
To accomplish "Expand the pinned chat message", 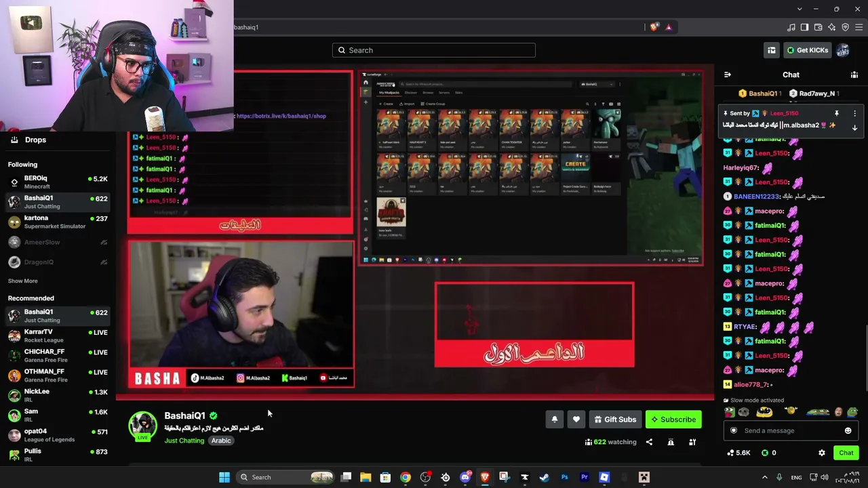I will tap(854, 127).
